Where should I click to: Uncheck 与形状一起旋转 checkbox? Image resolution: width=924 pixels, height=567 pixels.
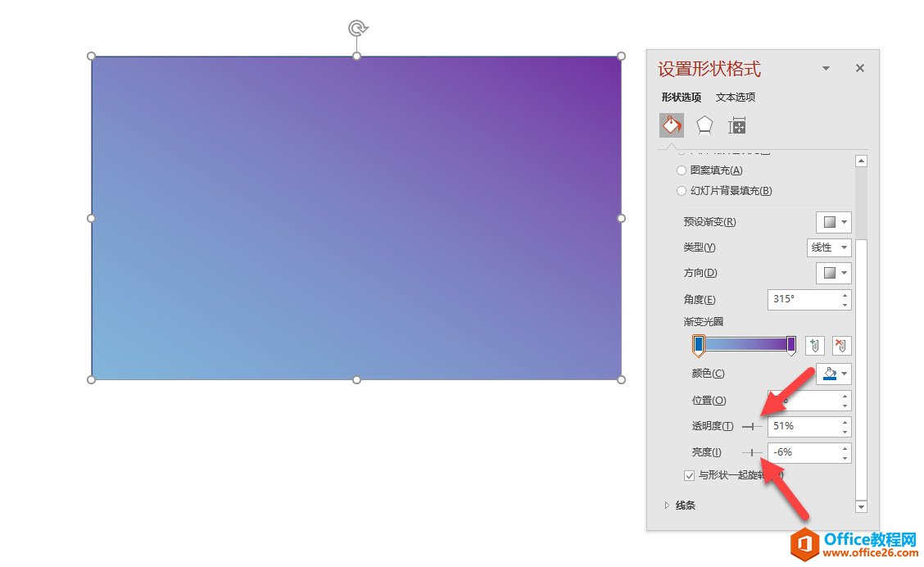tap(689, 475)
